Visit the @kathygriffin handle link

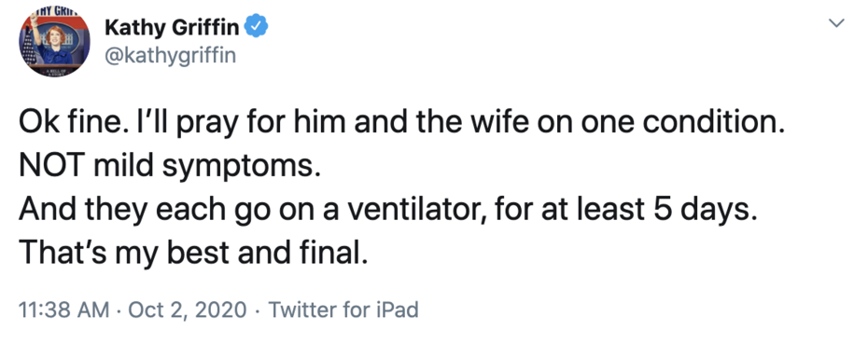(171, 55)
